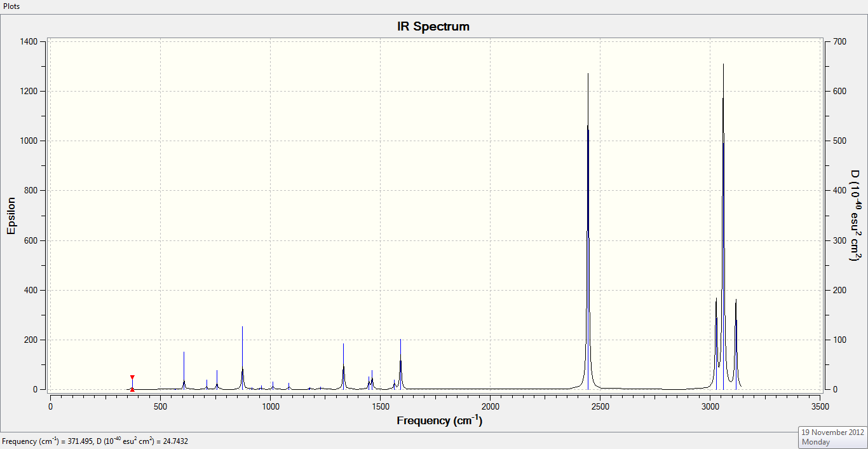This screenshot has width=868, height=449.
Task: Click the peak near 1590 cm-1
Action: tap(400, 364)
